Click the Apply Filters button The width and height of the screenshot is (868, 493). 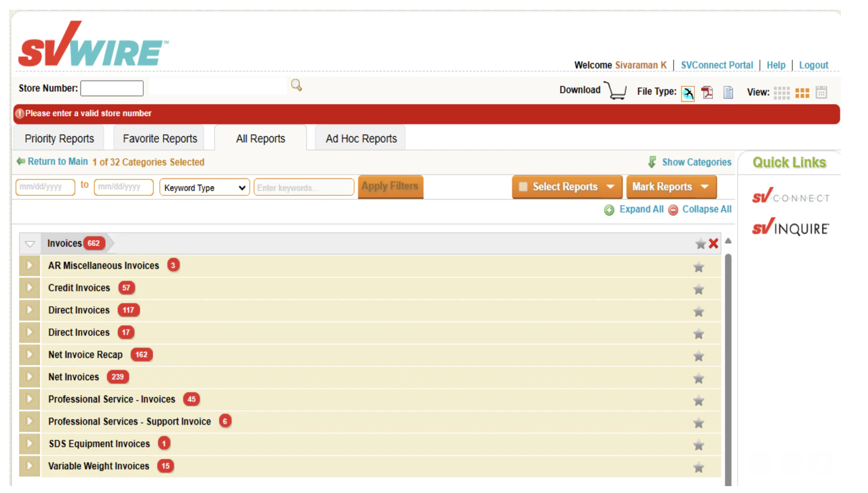(390, 186)
